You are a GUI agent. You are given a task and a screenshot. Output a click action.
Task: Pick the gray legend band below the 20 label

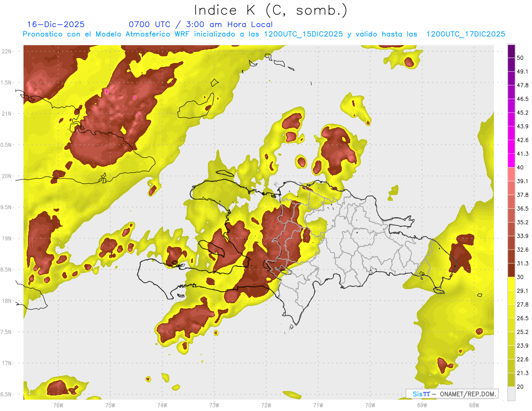(x=511, y=394)
